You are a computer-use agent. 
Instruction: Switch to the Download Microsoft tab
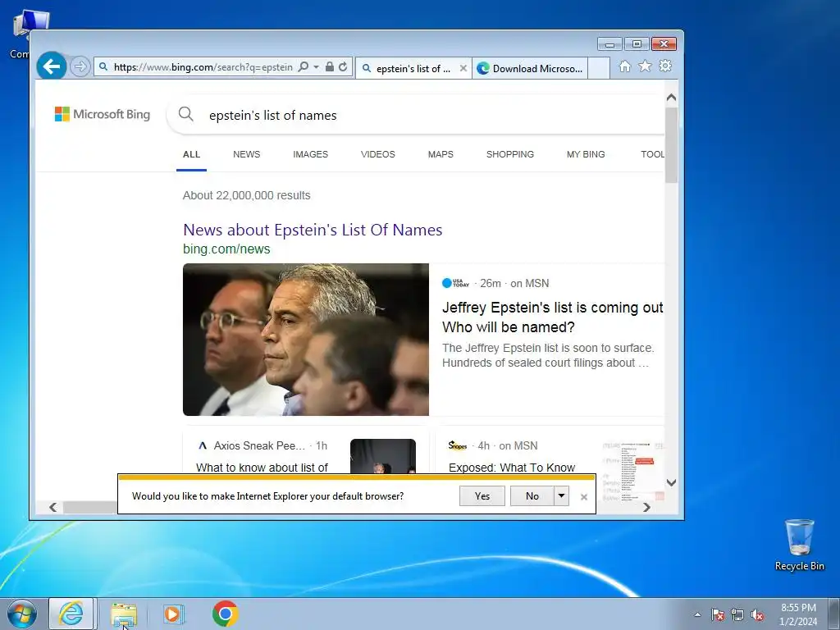click(x=530, y=68)
